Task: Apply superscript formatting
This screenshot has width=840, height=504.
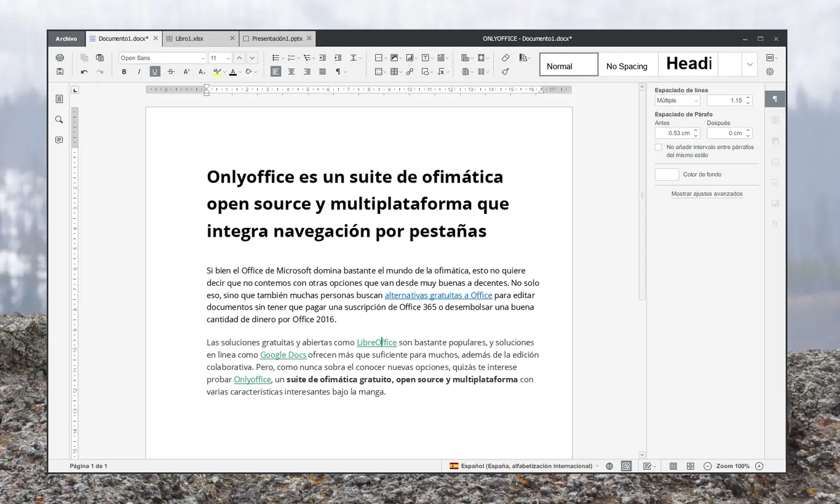Action: click(186, 72)
